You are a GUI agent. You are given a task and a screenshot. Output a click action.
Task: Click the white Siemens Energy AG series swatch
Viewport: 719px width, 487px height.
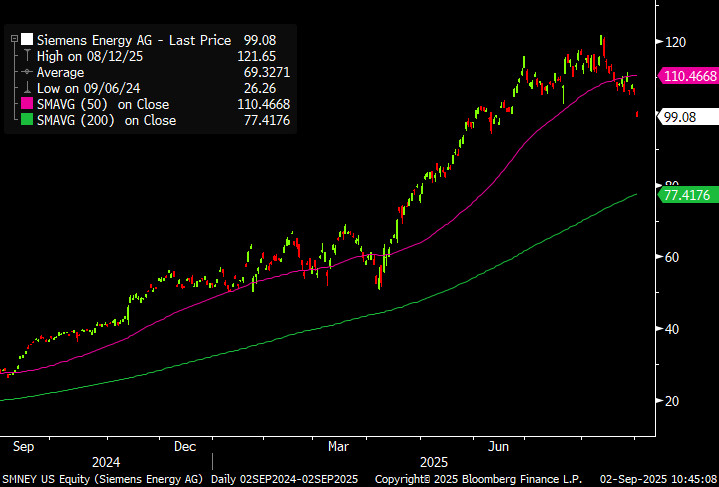[x=27, y=40]
